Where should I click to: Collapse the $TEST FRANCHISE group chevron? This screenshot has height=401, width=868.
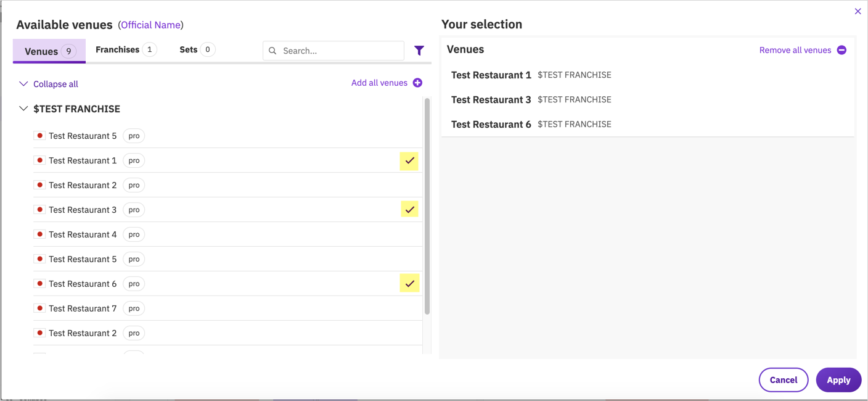coord(23,109)
